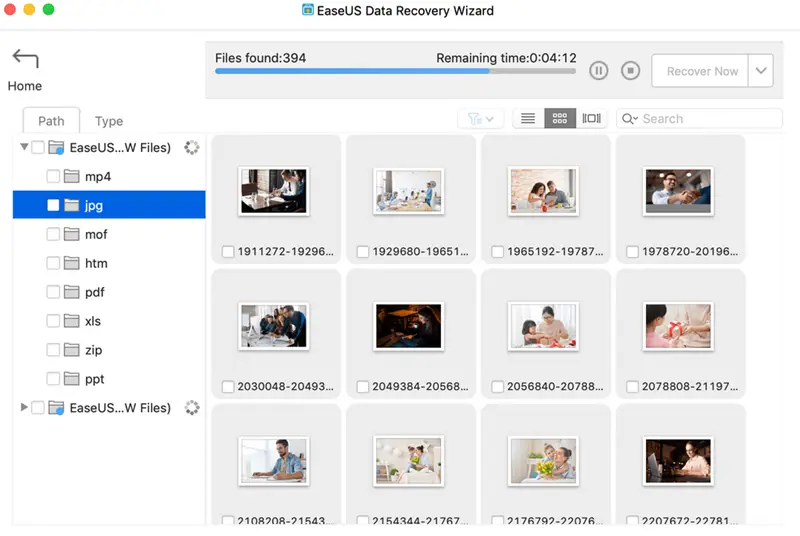Collapse the first EaseUS…W Files tree node
Screen dimensions: 800x536
click(x=24, y=148)
